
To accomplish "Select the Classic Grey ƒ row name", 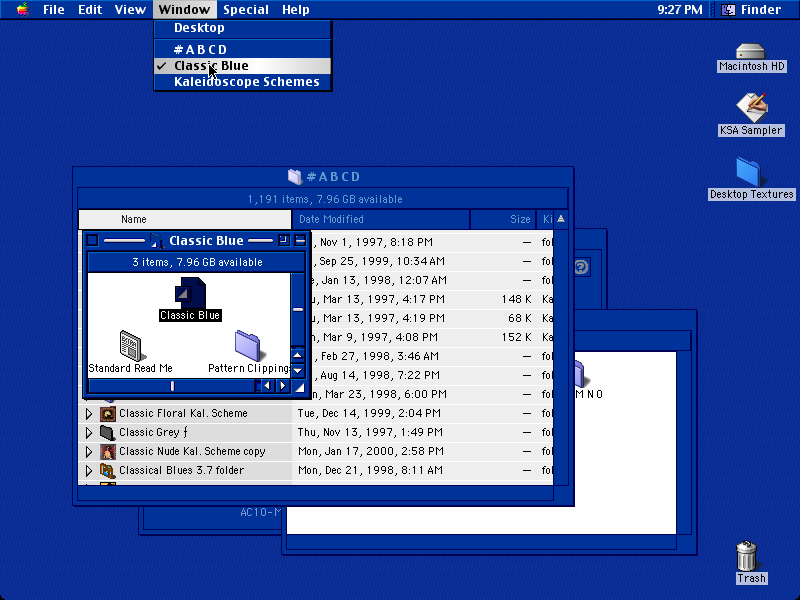I will click(154, 433).
